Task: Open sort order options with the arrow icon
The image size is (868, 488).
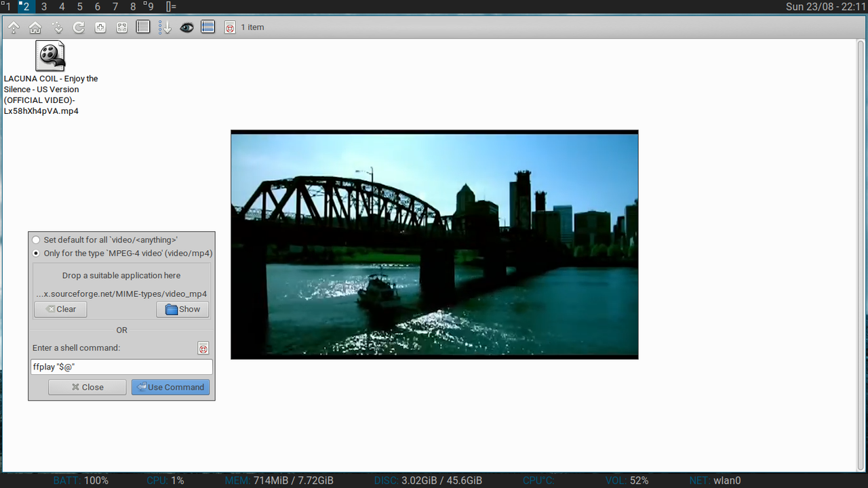Action: [x=165, y=27]
